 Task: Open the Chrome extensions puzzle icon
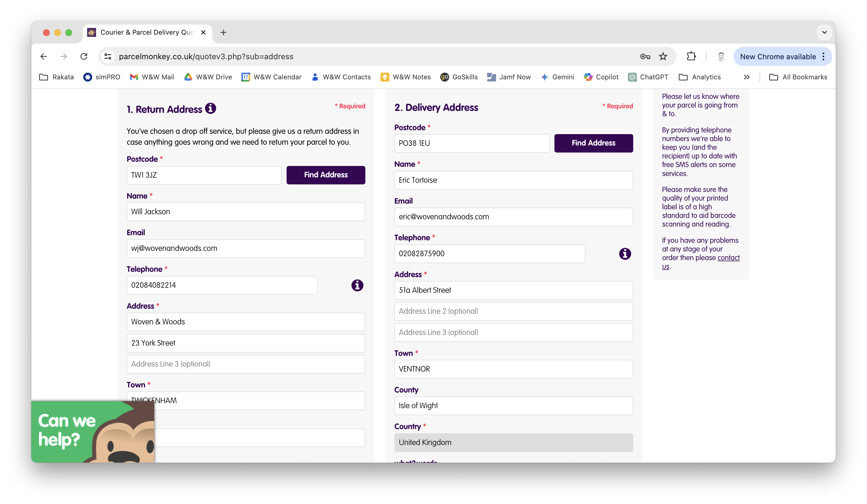click(691, 56)
